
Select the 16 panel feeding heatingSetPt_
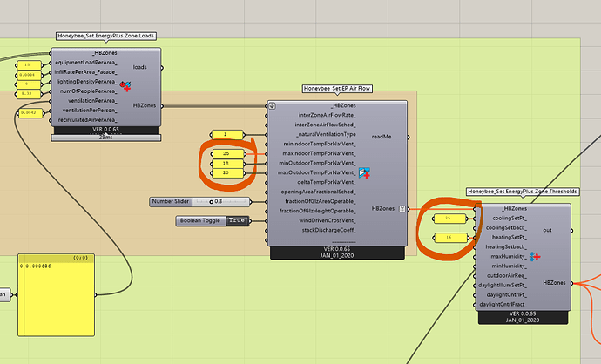(x=451, y=238)
